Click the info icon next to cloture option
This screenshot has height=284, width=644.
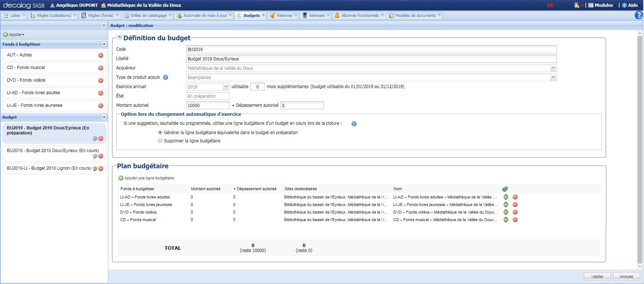(x=354, y=124)
